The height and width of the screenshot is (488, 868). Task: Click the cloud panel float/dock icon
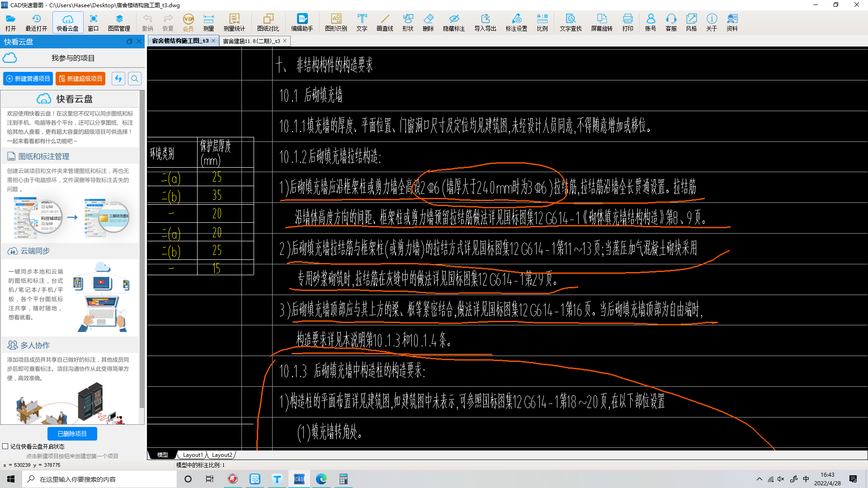point(129,42)
